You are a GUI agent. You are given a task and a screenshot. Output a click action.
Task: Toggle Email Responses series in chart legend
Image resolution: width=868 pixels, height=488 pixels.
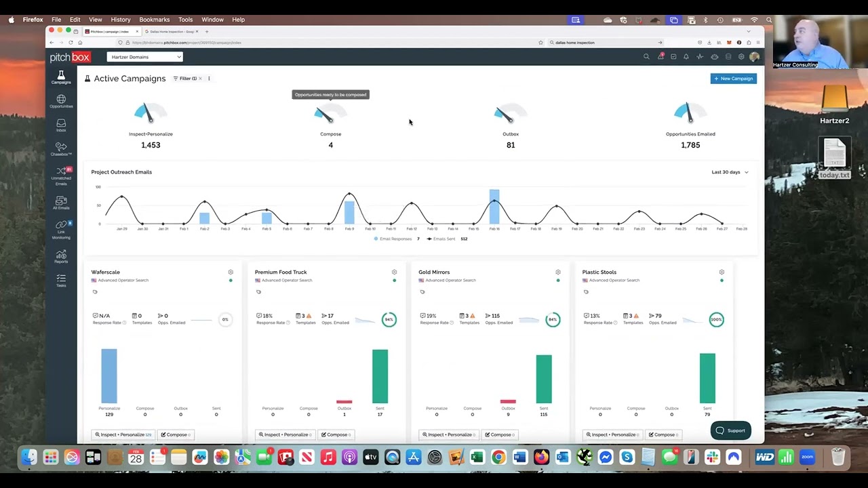pyautogui.click(x=396, y=239)
